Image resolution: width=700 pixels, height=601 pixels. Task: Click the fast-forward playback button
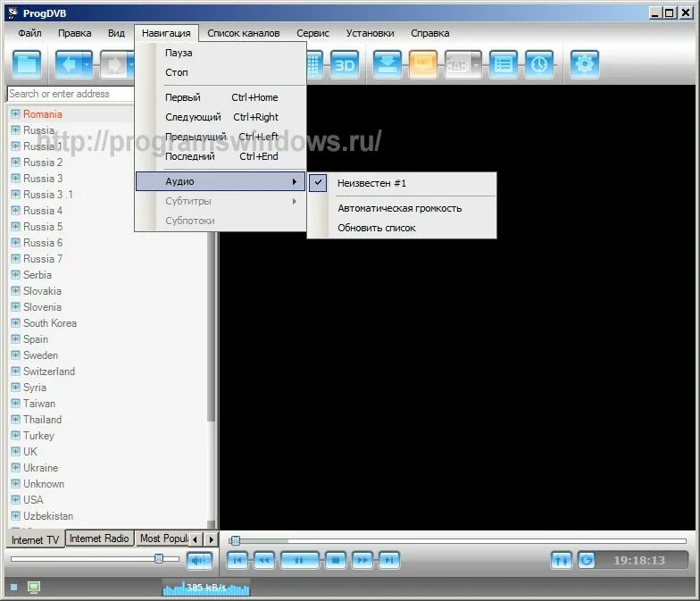pos(362,560)
